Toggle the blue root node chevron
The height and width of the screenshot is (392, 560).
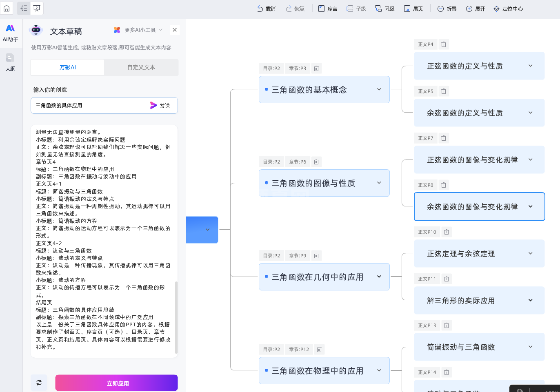pyautogui.click(x=208, y=230)
